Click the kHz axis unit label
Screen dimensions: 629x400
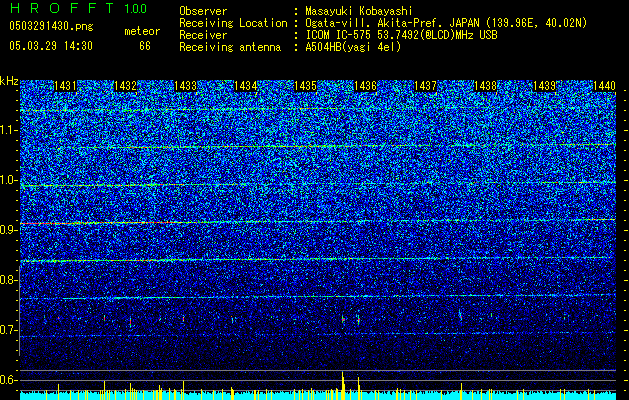coord(9,81)
